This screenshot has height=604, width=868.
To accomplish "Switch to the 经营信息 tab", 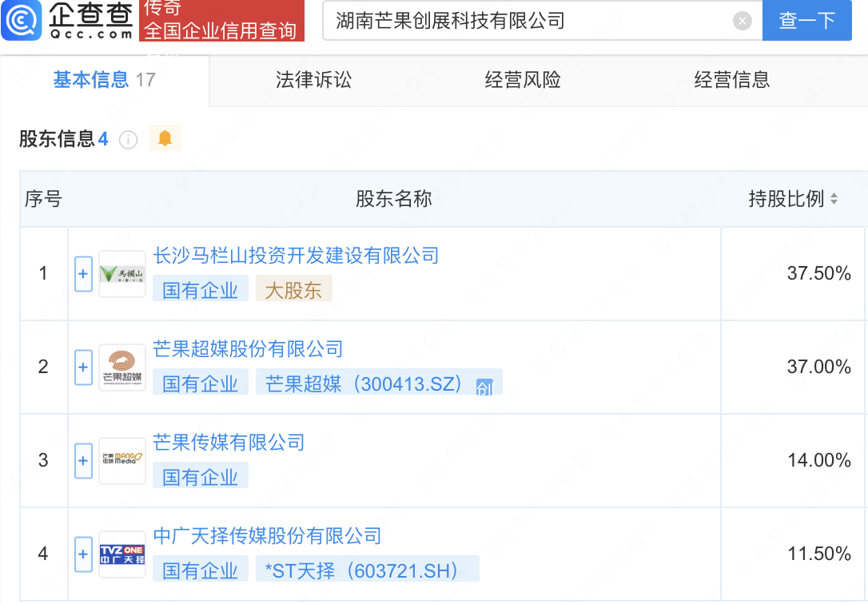I will 732,80.
